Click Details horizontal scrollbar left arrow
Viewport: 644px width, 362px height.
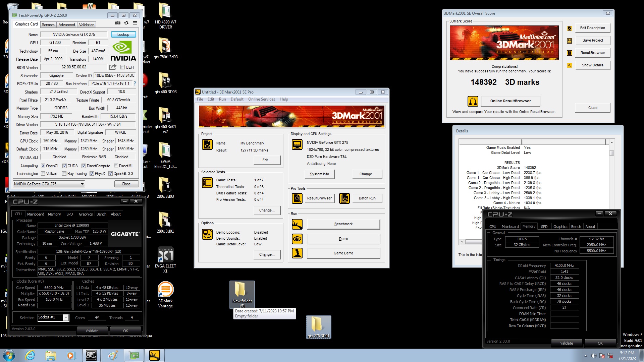point(462,242)
